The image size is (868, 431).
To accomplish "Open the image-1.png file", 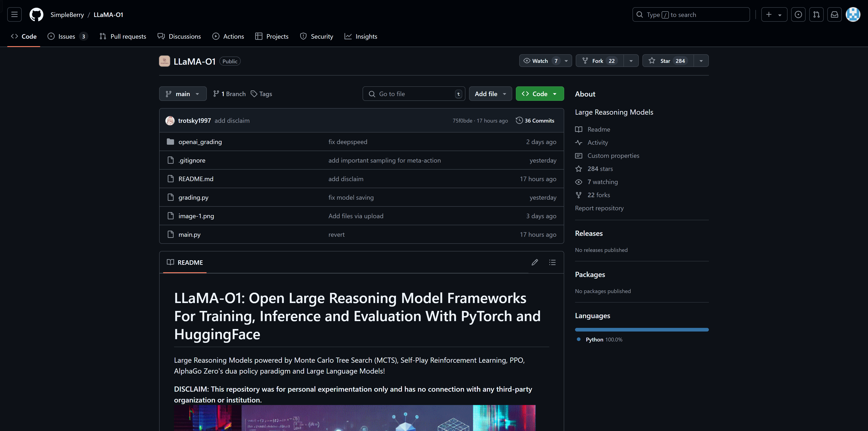I will tap(196, 216).
